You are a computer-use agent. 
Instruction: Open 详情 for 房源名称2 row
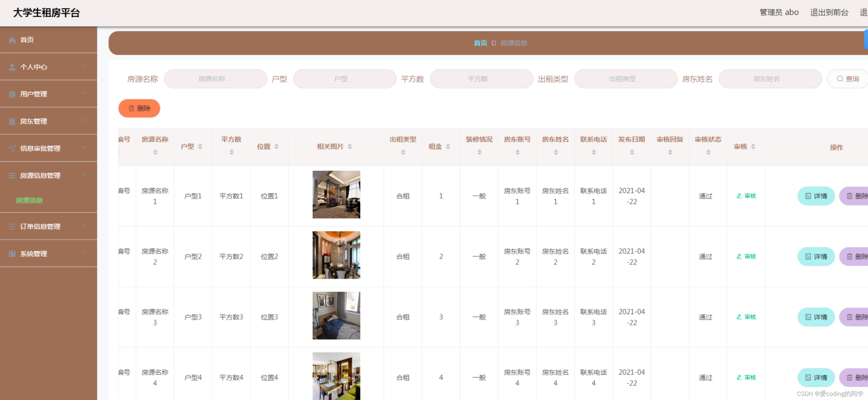pos(816,257)
